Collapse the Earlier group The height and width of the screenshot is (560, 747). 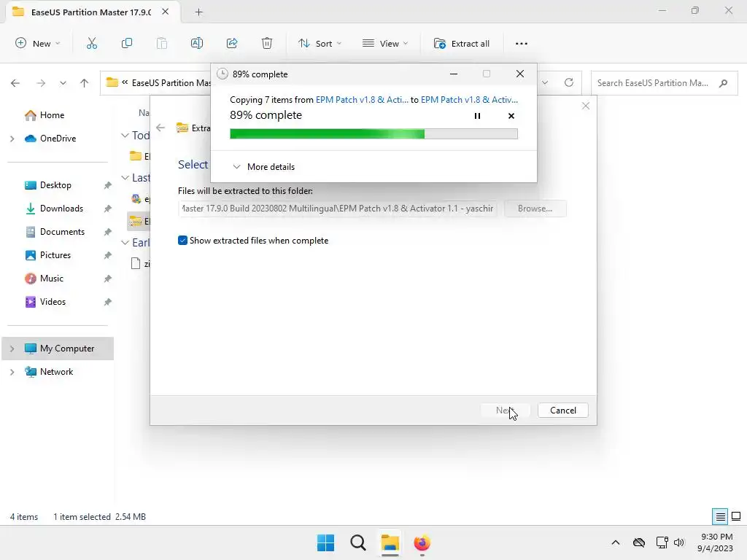(125, 242)
